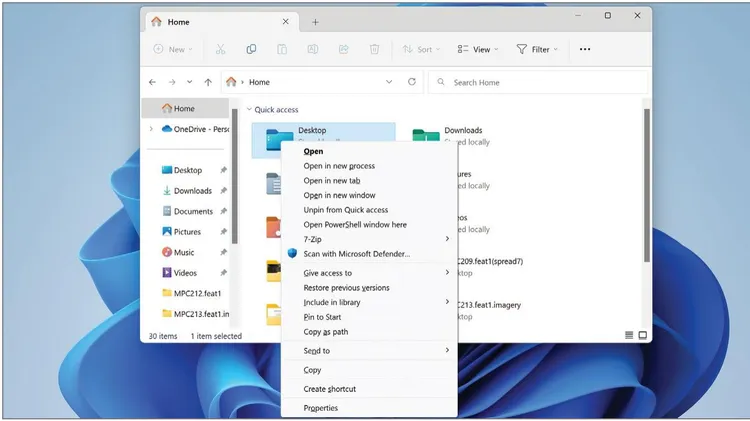Screen dimensions: 750x421
Task: Go back with the left arrow
Action: coord(153,82)
